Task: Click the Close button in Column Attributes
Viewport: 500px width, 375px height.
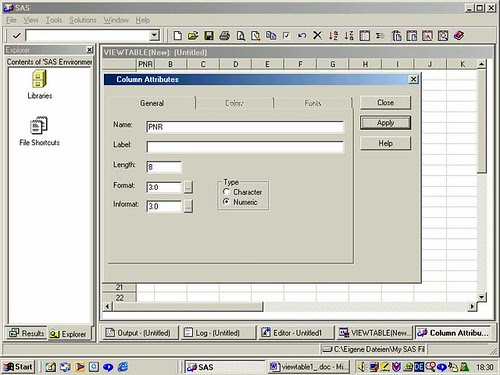Action: tap(385, 103)
